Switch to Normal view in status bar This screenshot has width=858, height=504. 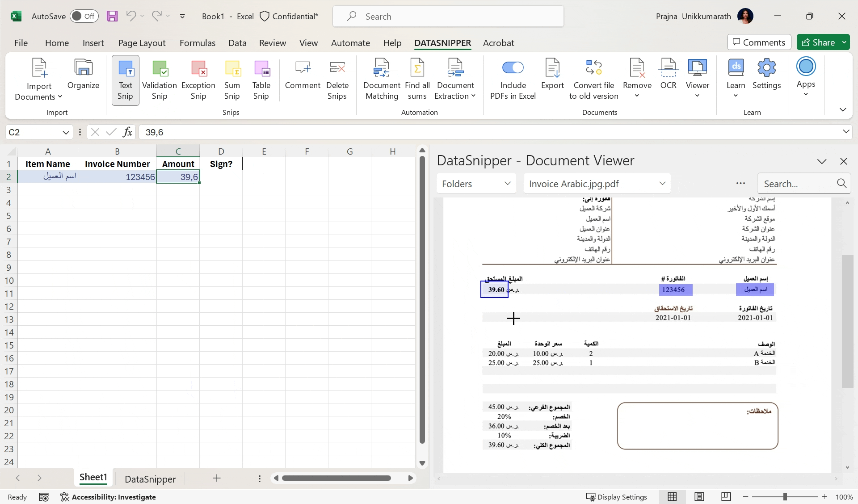(672, 497)
